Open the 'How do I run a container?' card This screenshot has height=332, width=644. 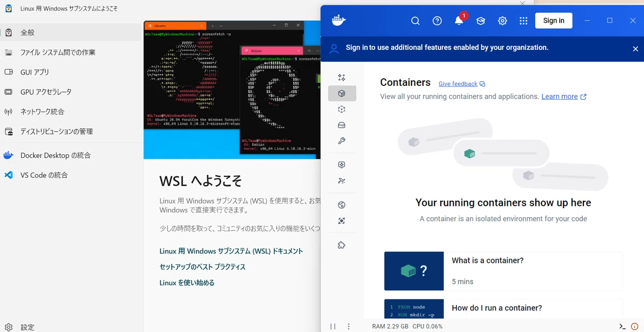pyautogui.click(x=503, y=308)
